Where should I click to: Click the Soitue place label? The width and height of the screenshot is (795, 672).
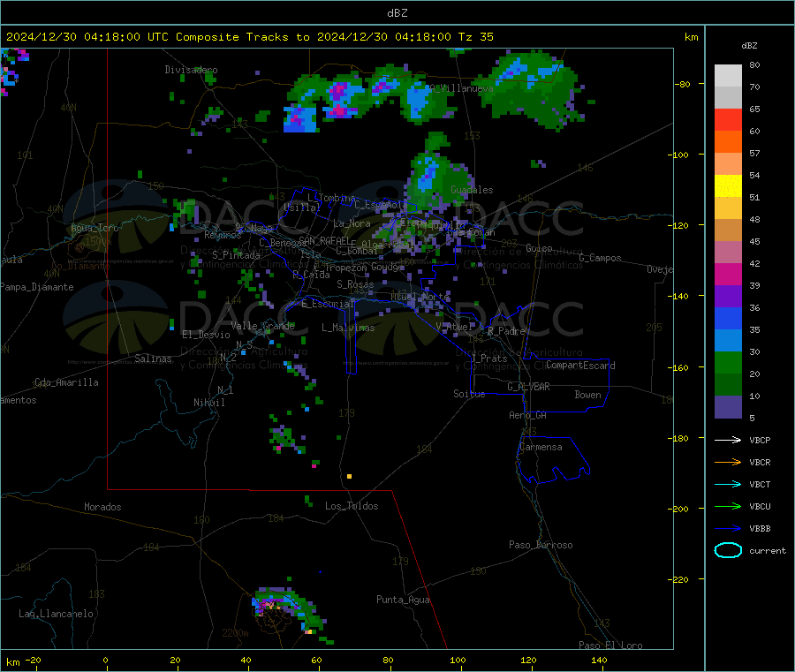pyautogui.click(x=469, y=394)
